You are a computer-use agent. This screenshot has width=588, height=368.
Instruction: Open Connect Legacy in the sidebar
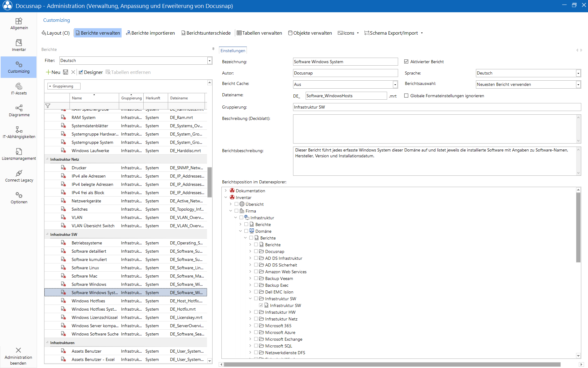tap(19, 176)
